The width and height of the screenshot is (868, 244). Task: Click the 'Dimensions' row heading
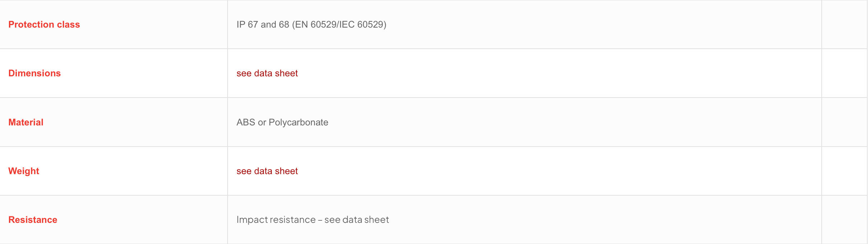click(34, 73)
